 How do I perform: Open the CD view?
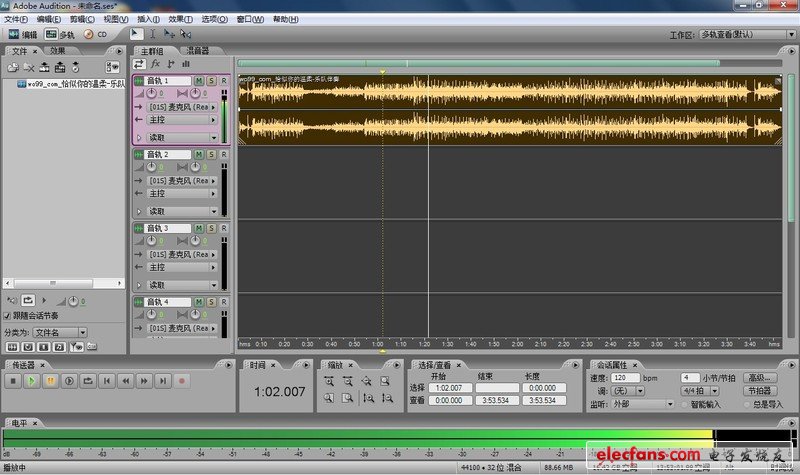tap(96, 34)
